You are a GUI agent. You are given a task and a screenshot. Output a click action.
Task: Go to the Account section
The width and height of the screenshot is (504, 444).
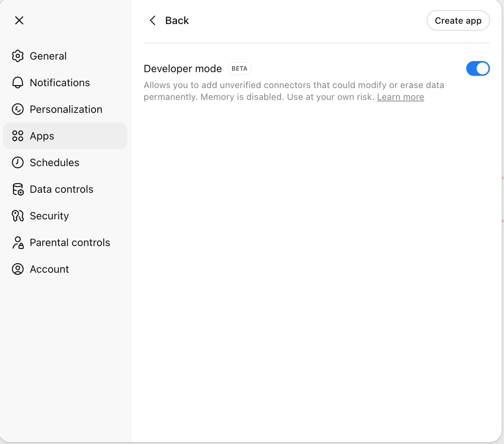(49, 269)
